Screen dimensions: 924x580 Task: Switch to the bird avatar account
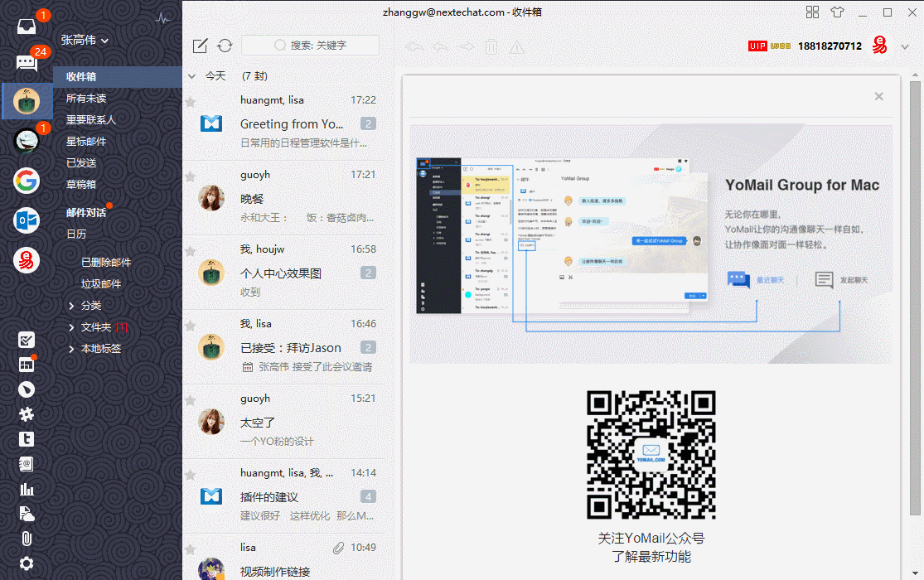(27, 141)
